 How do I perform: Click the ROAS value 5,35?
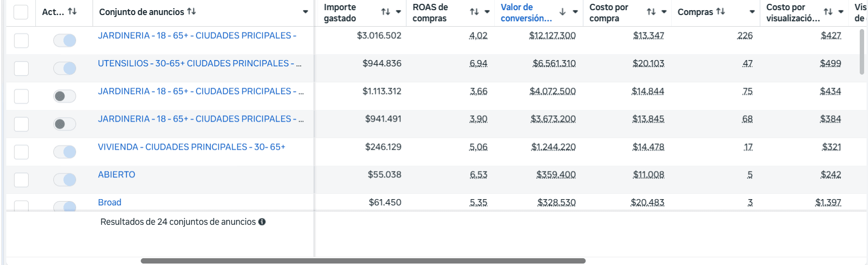(478, 203)
